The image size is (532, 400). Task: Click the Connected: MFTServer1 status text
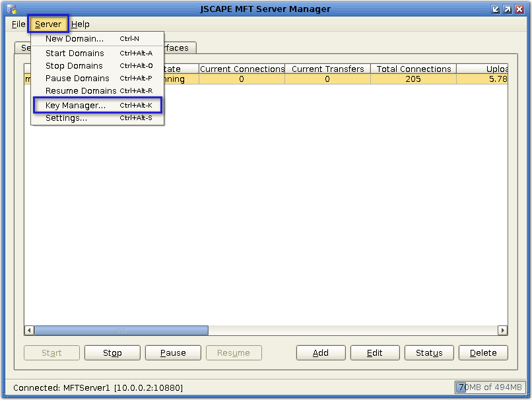[98, 387]
